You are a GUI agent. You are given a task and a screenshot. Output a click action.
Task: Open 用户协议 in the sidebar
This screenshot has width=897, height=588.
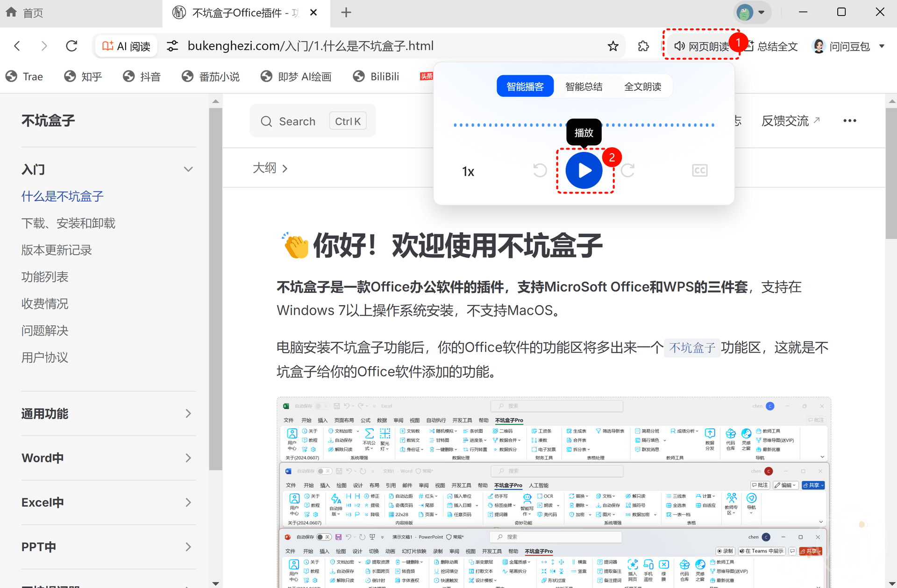(x=45, y=357)
